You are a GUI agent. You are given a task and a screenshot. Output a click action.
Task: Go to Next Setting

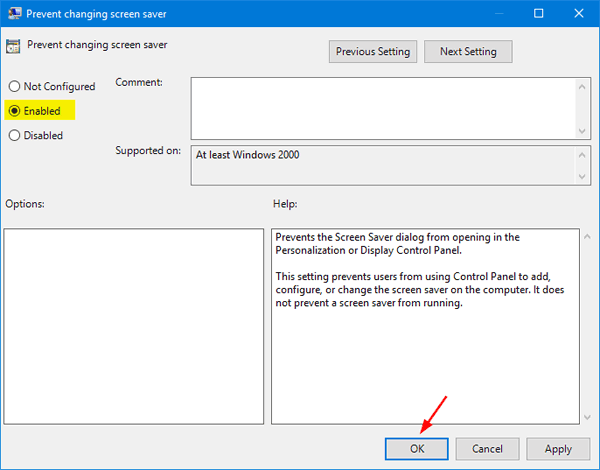click(468, 51)
